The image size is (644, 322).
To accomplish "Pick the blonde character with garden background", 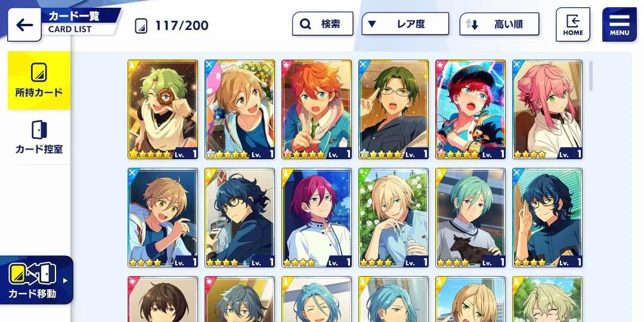I will pos(394,218).
